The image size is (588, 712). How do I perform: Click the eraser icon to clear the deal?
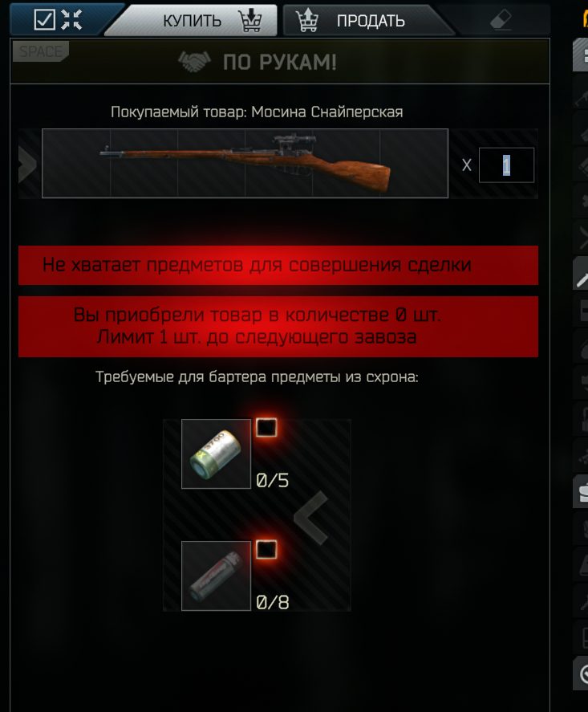(501, 20)
